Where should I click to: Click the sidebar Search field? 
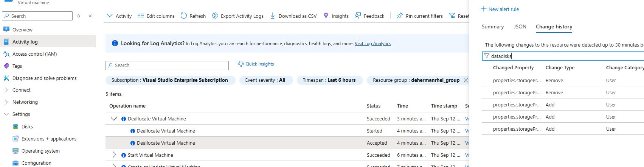37,16
